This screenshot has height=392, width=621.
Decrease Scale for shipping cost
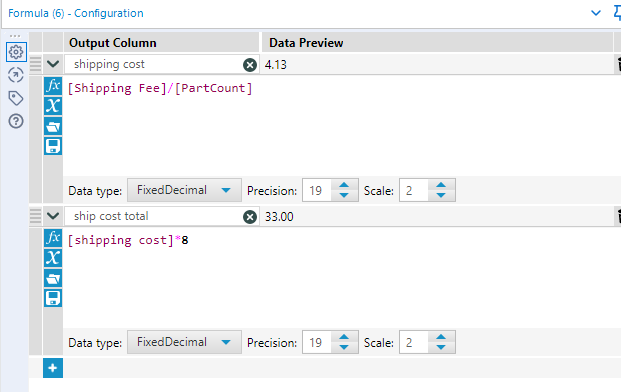click(x=441, y=195)
